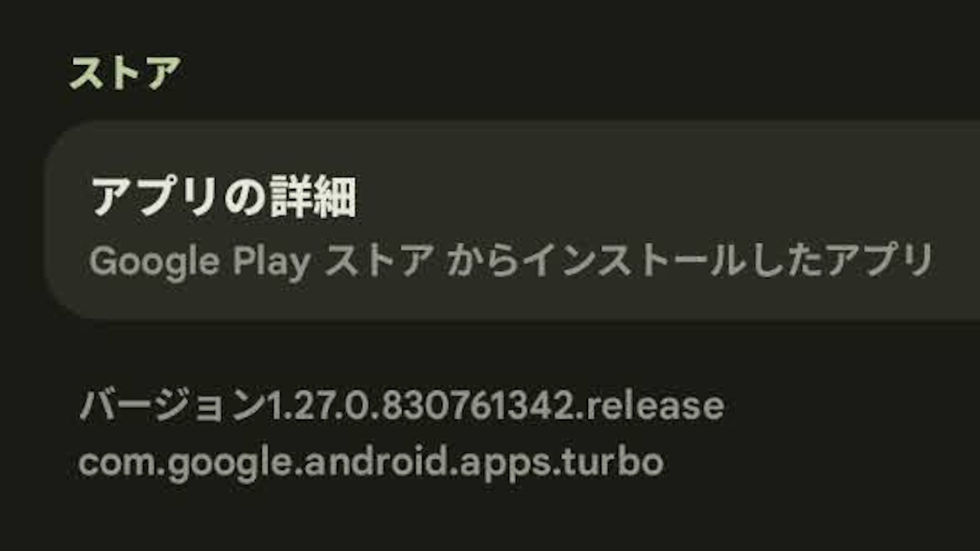980x551 pixels.
Task: Click the .release suffix of version string
Action: pyautogui.click(x=649, y=406)
